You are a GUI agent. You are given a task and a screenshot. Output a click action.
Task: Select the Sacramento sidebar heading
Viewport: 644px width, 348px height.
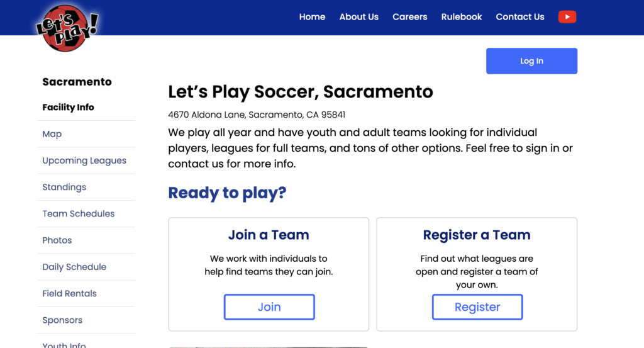click(x=77, y=82)
